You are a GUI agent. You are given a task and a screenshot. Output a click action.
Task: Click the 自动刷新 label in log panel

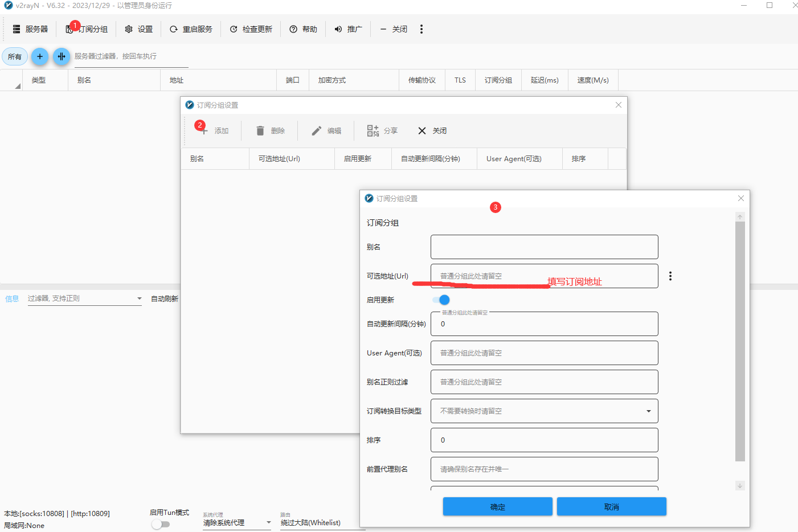pyautogui.click(x=165, y=298)
